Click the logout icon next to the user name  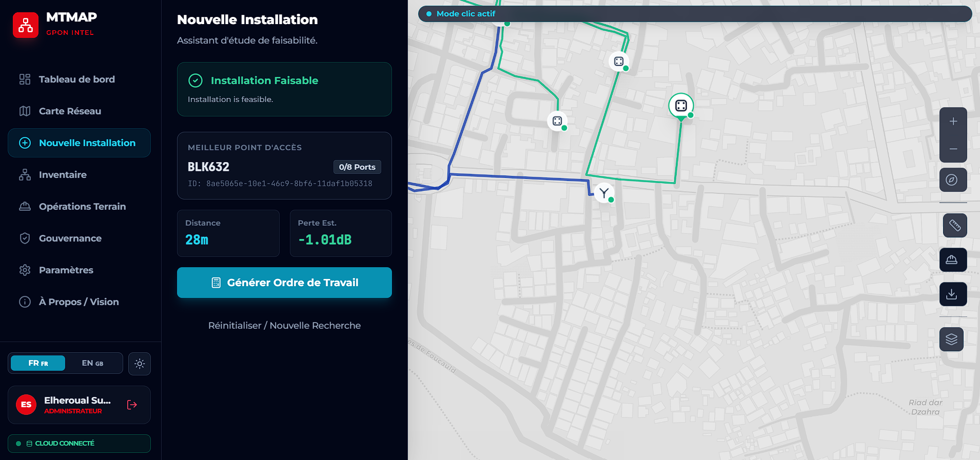click(132, 405)
